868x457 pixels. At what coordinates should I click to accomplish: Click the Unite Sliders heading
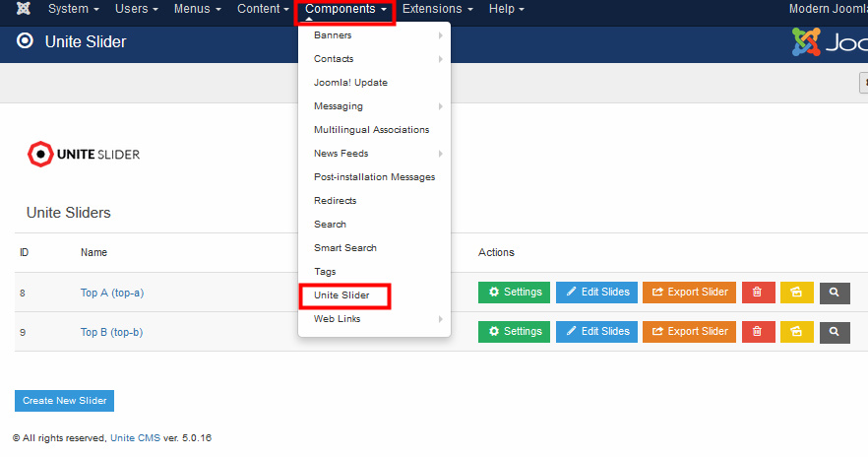pyautogui.click(x=69, y=213)
